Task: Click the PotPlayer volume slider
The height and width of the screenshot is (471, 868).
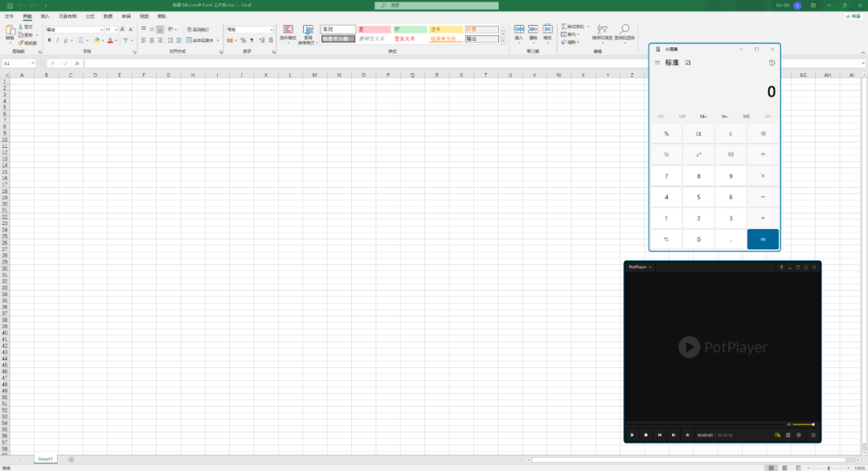Action: point(802,424)
